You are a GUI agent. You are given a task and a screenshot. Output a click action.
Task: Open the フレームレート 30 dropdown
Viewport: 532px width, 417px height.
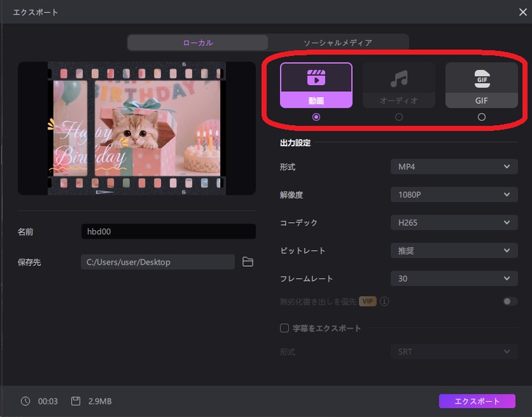(x=454, y=279)
